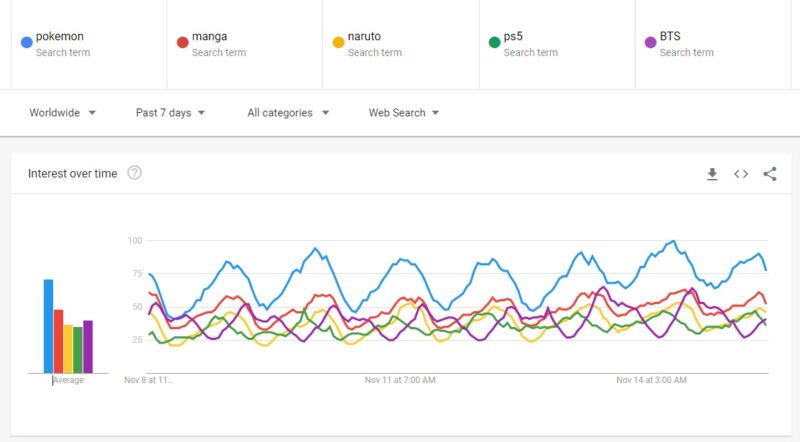
Task: Select the BTS search term box
Action: coord(670,36)
